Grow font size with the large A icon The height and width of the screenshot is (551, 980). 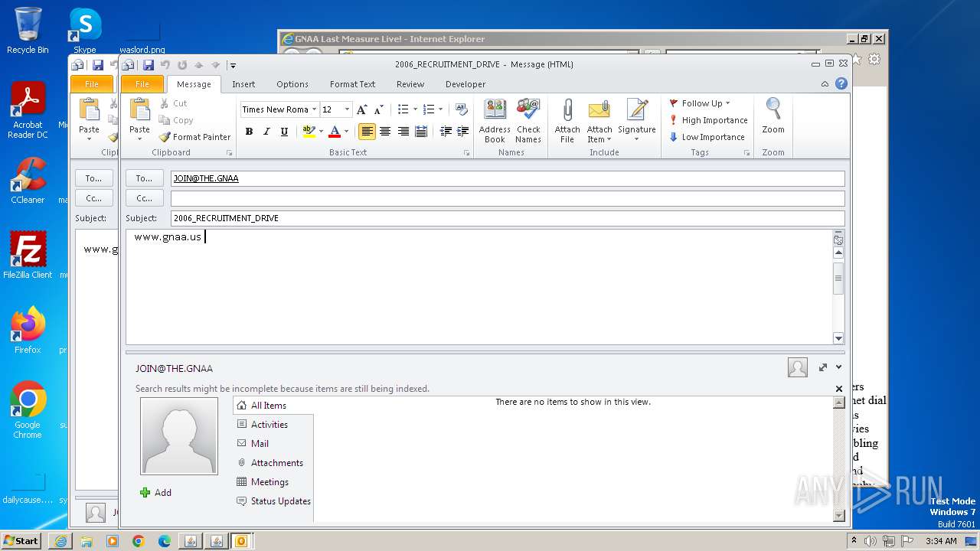(x=362, y=109)
